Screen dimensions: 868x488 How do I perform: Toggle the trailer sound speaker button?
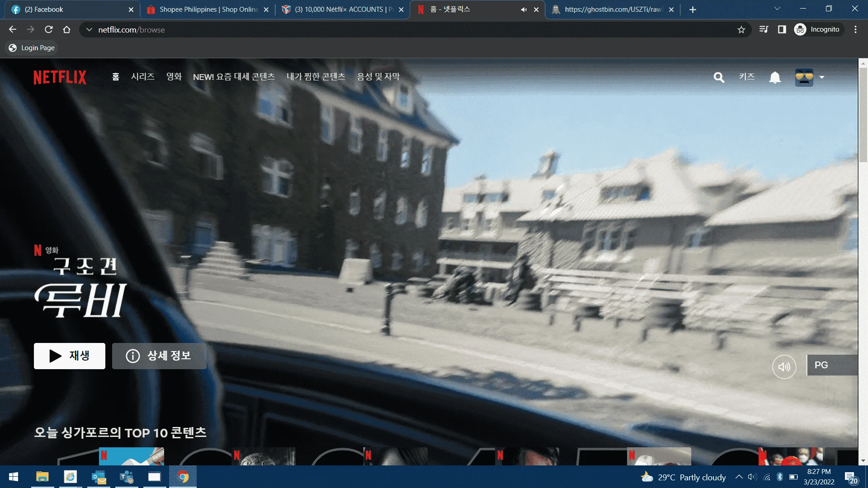[784, 366]
